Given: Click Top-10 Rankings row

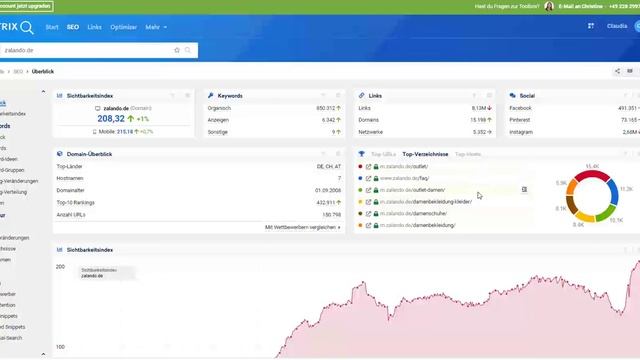Looking at the screenshot, I should [x=198, y=202].
